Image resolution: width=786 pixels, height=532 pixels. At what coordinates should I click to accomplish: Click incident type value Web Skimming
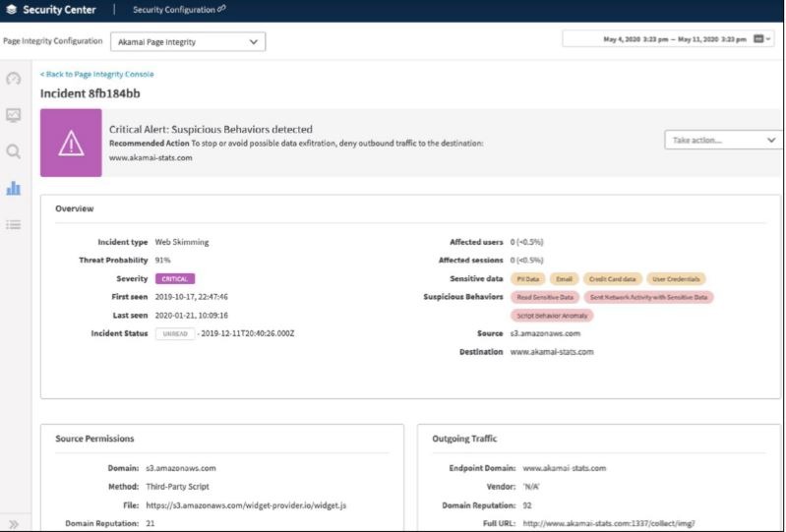tap(181, 242)
